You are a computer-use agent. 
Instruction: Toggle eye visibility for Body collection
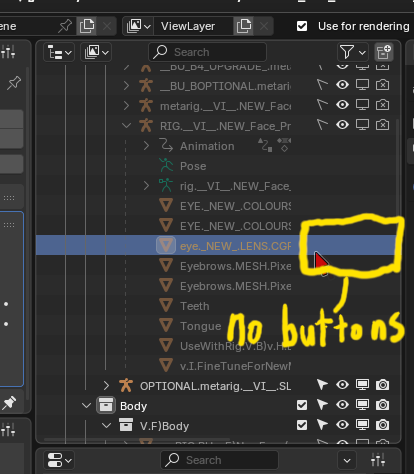342,405
